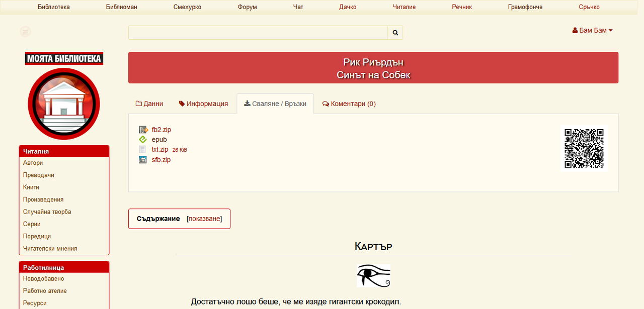Click the fb2.zip file icon

point(143,130)
